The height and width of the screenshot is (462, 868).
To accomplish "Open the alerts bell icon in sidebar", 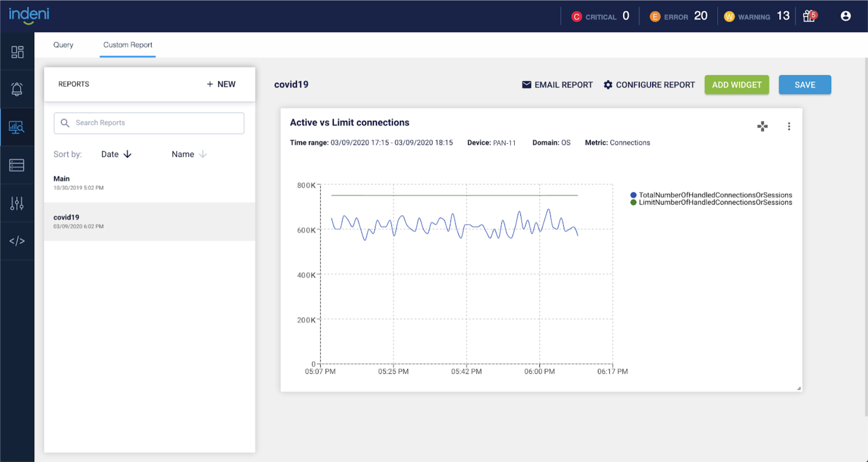I will click(x=17, y=89).
